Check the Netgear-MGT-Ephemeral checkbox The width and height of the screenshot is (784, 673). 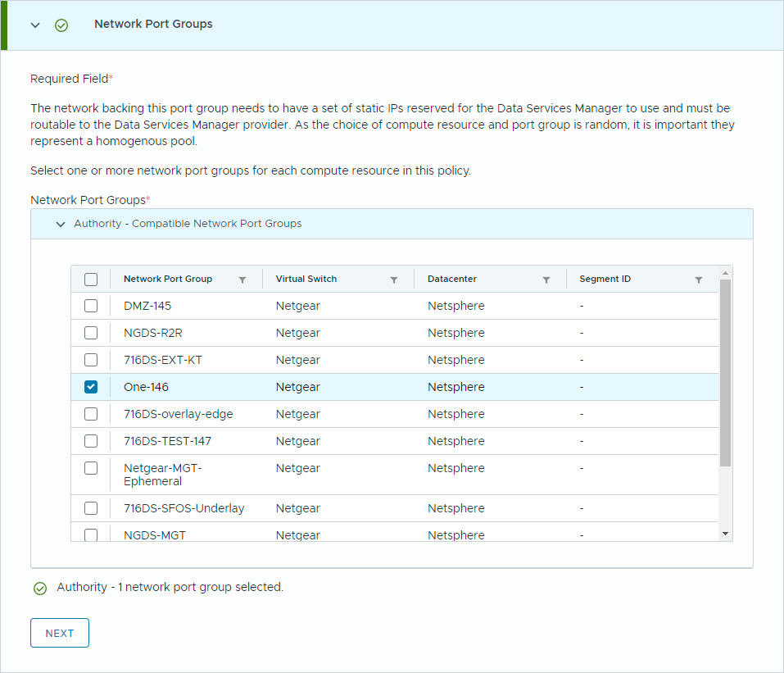(x=91, y=468)
